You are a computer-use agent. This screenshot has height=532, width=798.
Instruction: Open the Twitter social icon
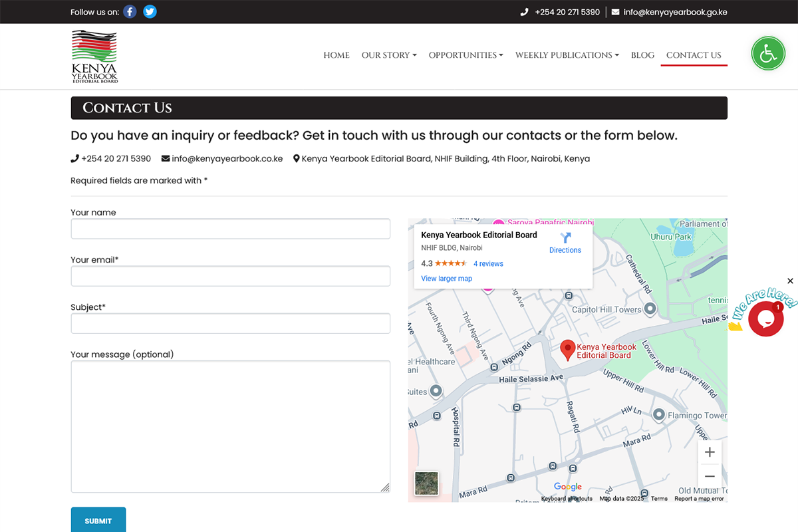(x=150, y=12)
